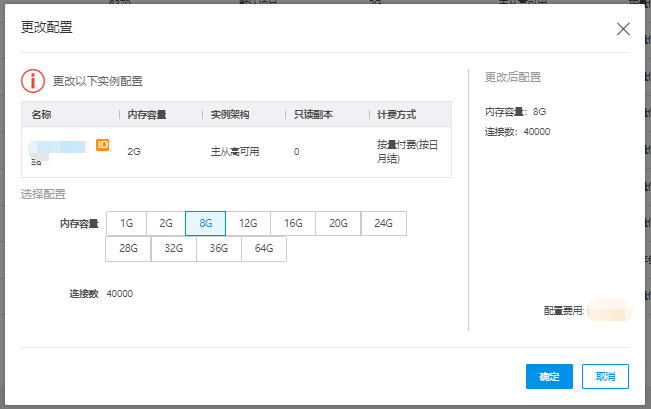Click the 内存容量 column header
Screen dimensions: 651x409
147,114
